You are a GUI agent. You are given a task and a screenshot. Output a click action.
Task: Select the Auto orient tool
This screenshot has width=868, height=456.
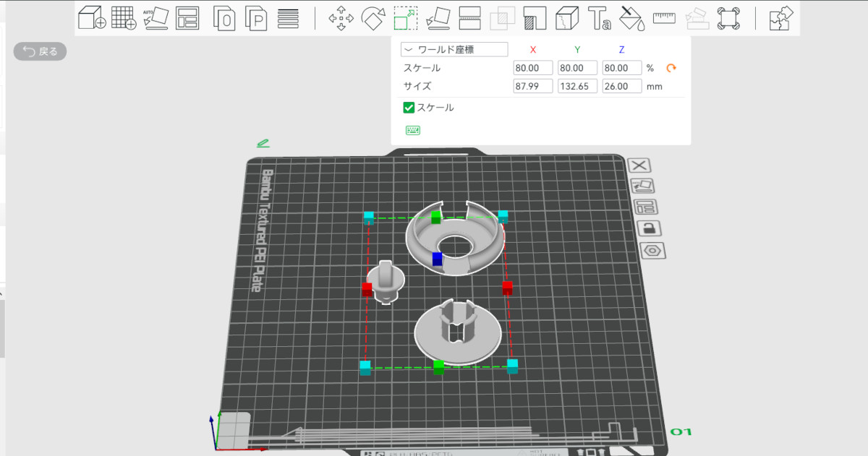coord(156,18)
